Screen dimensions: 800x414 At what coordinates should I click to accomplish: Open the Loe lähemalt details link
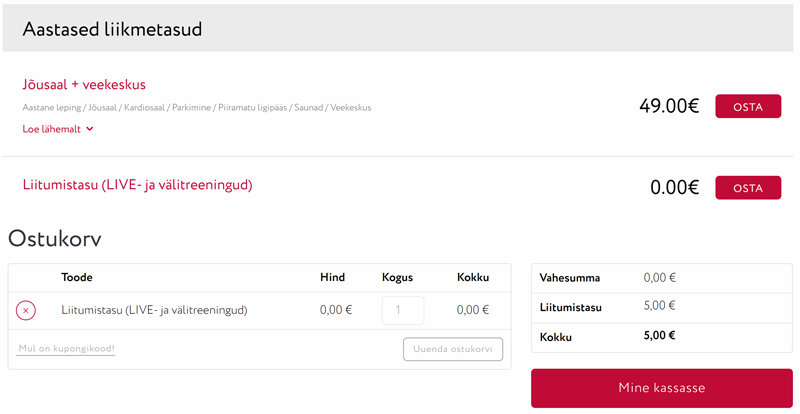52,129
